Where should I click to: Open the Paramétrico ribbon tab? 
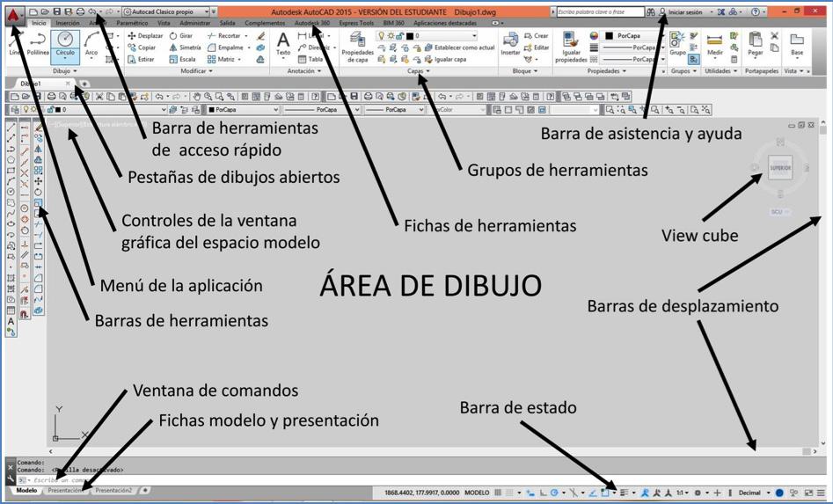(x=132, y=24)
